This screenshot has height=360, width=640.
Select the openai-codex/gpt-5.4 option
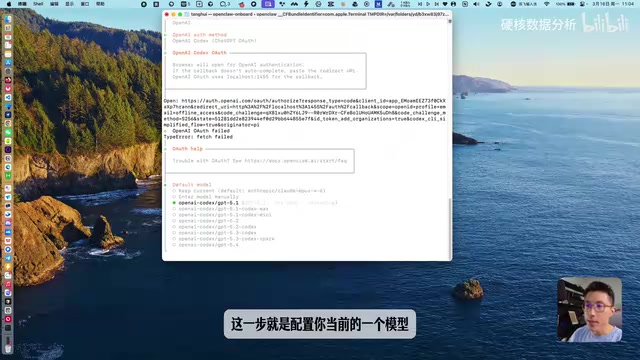point(206,245)
